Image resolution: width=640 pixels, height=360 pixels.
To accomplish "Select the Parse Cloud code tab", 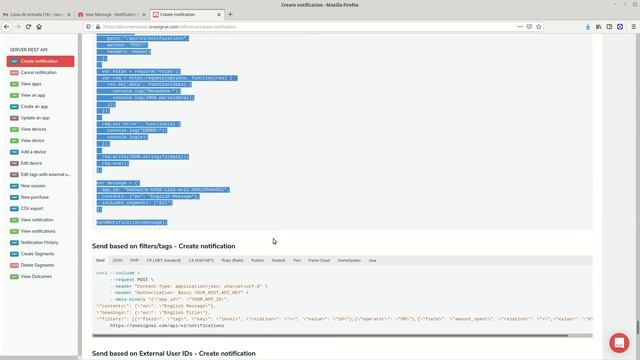I will click(x=319, y=260).
